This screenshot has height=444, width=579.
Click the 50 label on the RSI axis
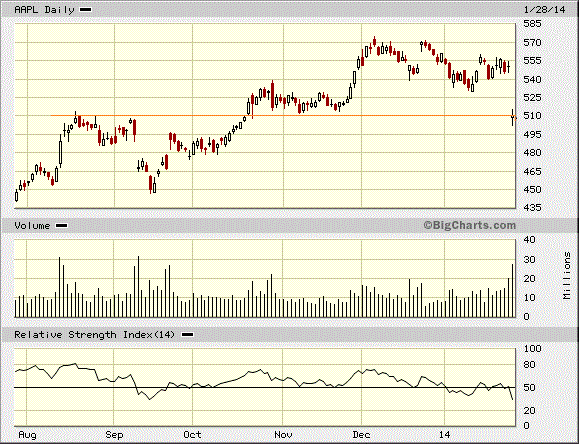[x=530, y=388]
